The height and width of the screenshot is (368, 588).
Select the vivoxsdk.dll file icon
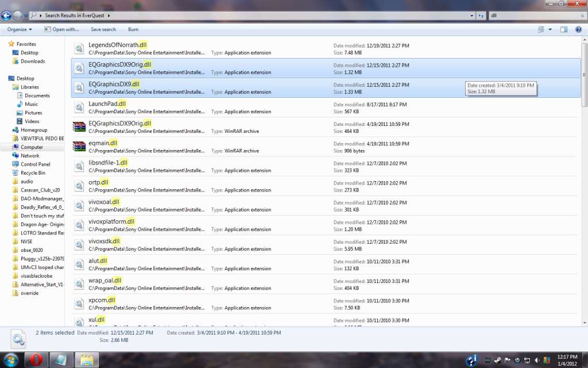79,244
